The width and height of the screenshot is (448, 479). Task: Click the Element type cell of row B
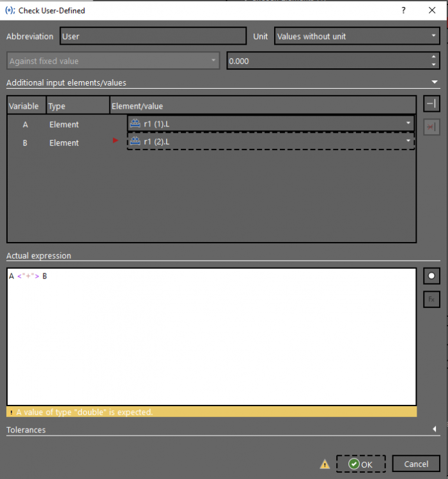click(64, 142)
